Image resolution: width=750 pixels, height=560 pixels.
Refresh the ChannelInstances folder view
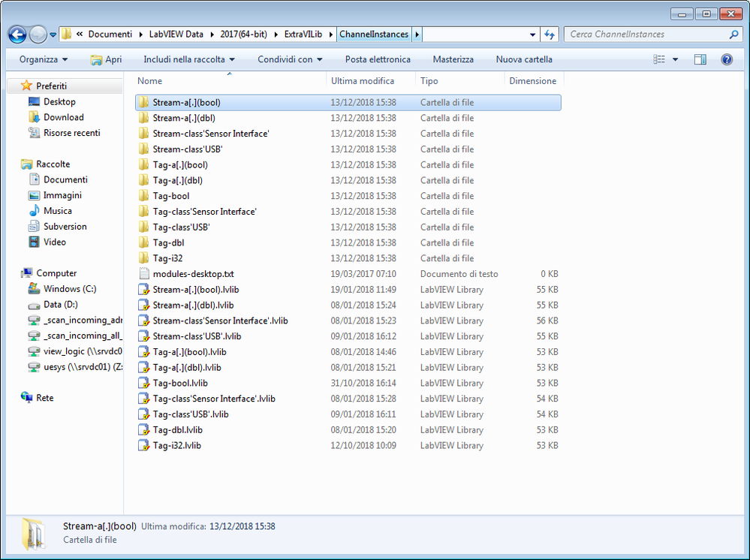coord(550,35)
